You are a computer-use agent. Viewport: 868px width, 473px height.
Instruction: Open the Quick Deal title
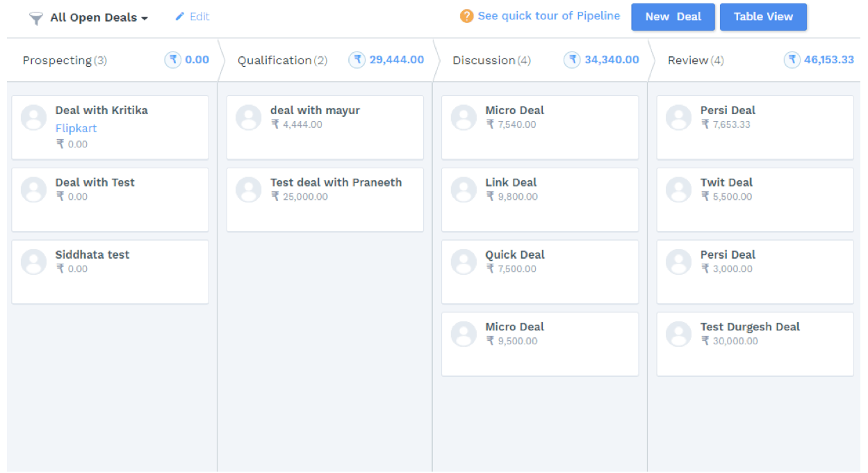[515, 255]
